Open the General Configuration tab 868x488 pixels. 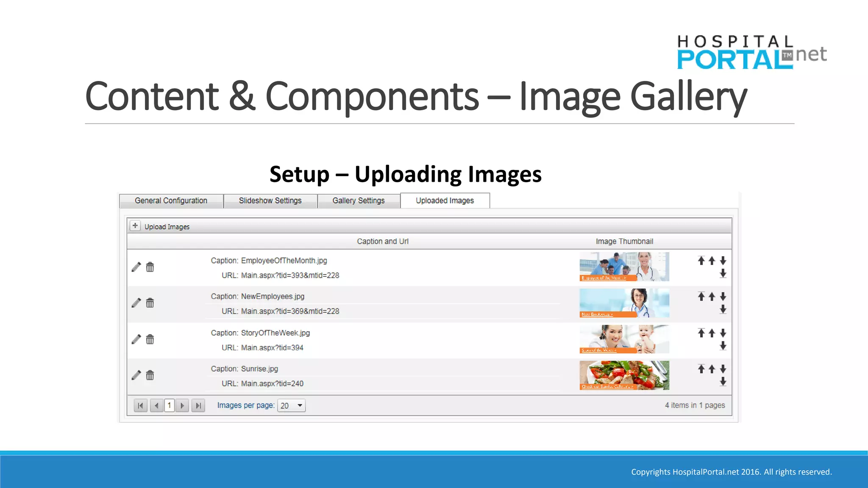click(171, 201)
